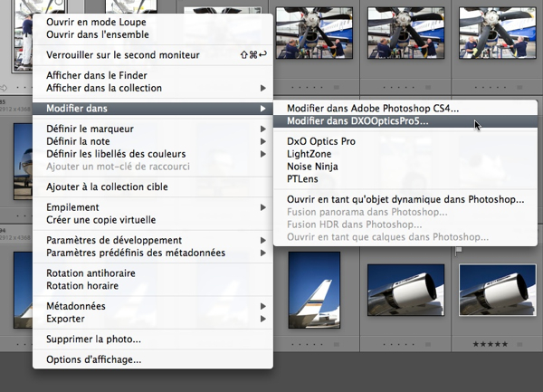The image size is (543, 392).
Task: Select 'PTLens' external editor
Action: (x=405, y=178)
